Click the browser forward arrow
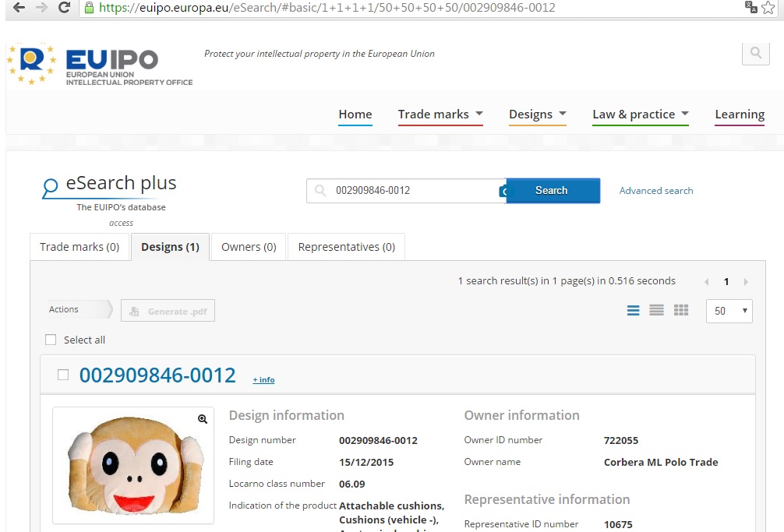This screenshot has height=532, width=784. pos(41,8)
